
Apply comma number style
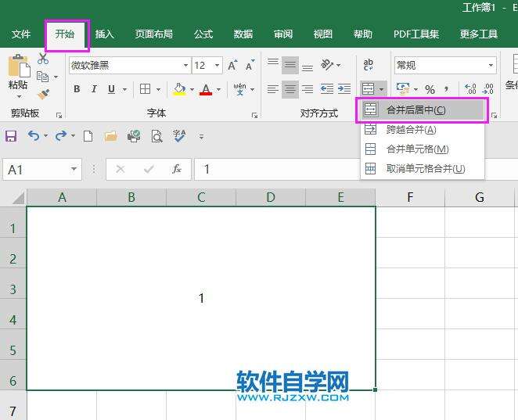coord(447,89)
